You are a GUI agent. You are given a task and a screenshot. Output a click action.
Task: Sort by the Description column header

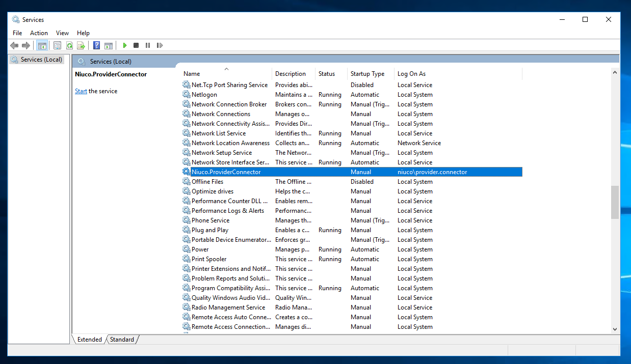294,74
